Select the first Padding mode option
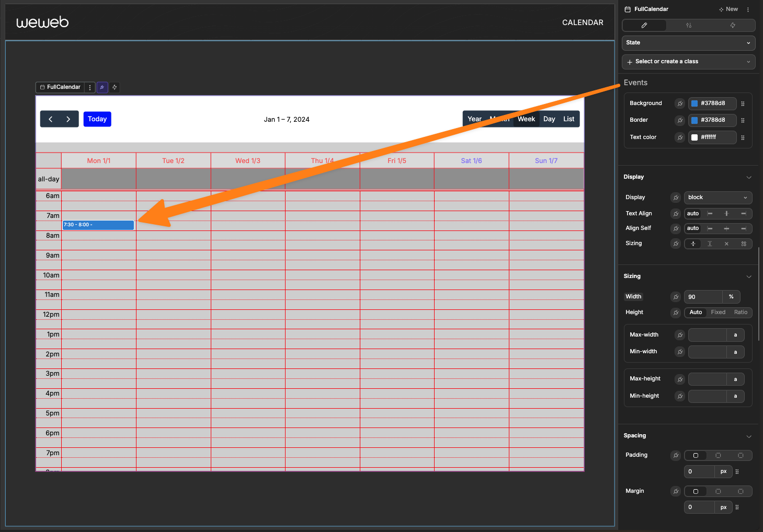 [696, 455]
